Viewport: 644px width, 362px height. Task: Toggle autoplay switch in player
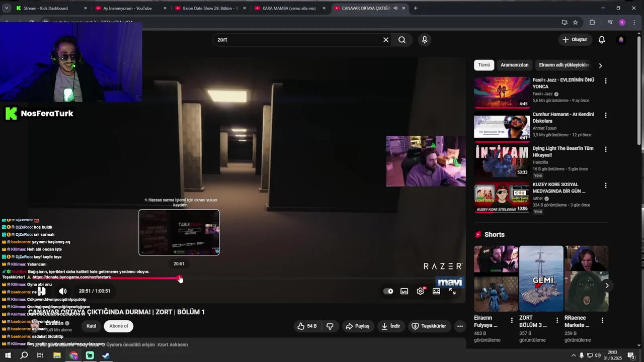(388, 291)
